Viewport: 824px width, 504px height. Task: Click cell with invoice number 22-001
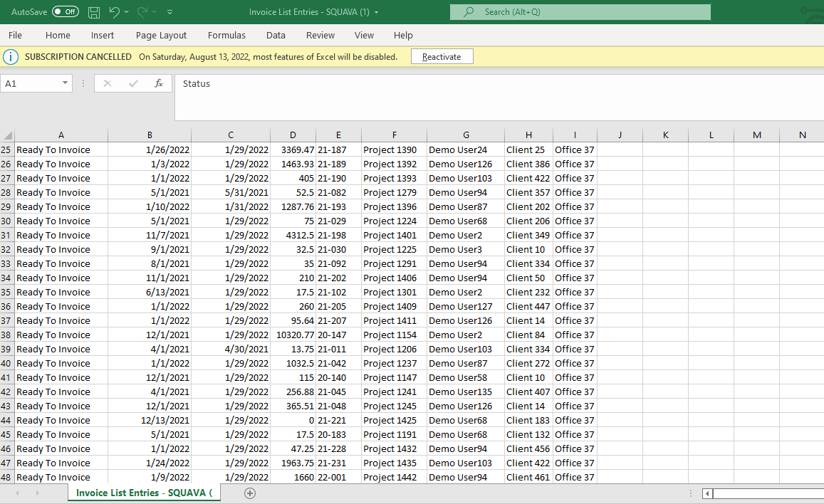(338, 477)
